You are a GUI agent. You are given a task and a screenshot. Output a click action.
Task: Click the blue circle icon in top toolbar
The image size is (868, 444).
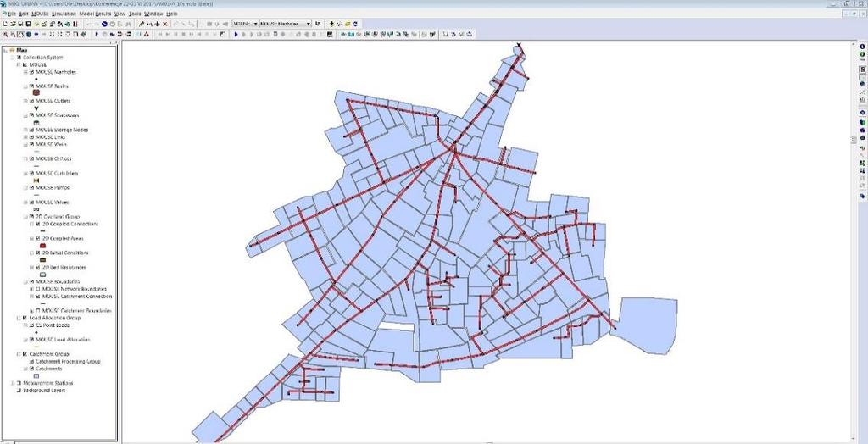pyautogui.click(x=104, y=24)
